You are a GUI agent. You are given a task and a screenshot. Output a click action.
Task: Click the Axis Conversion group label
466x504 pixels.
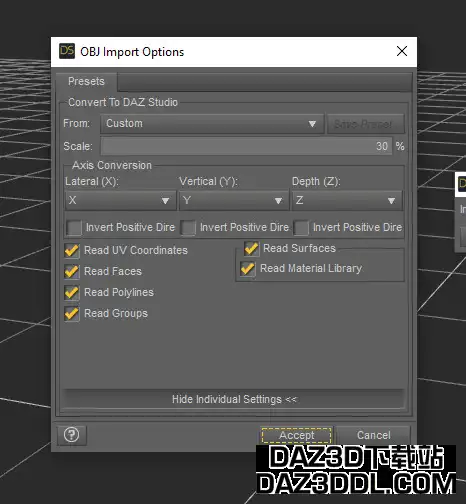point(112,165)
